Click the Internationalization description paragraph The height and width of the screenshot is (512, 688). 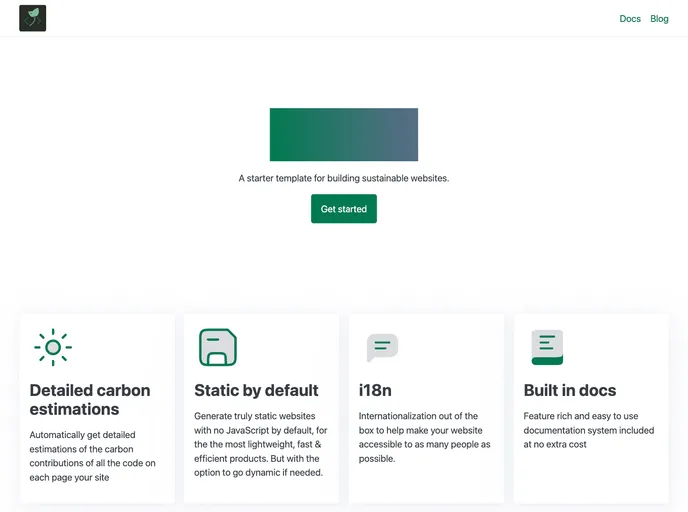424,437
